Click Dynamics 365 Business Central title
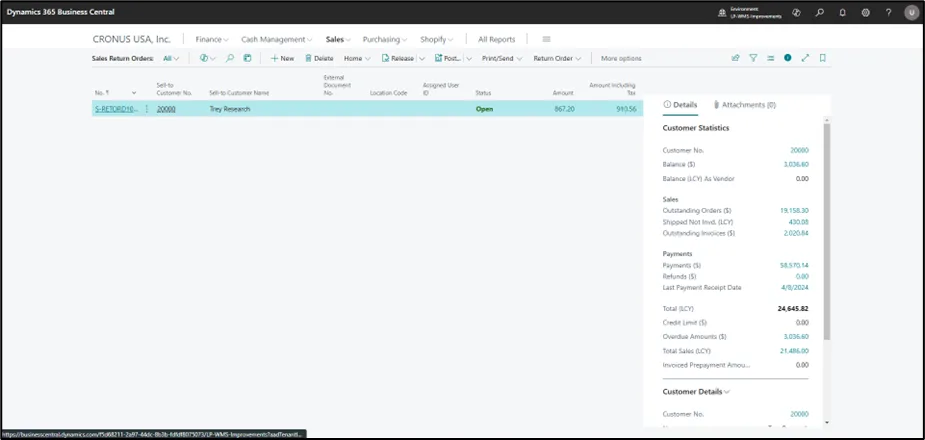 point(61,12)
